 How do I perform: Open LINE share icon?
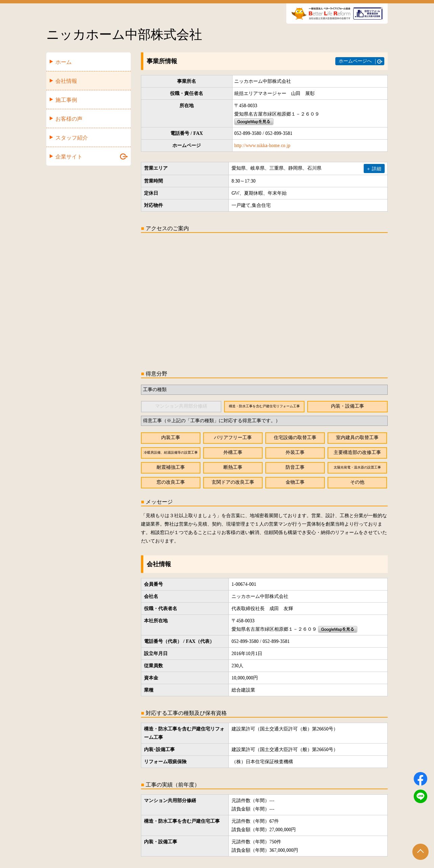tap(420, 796)
